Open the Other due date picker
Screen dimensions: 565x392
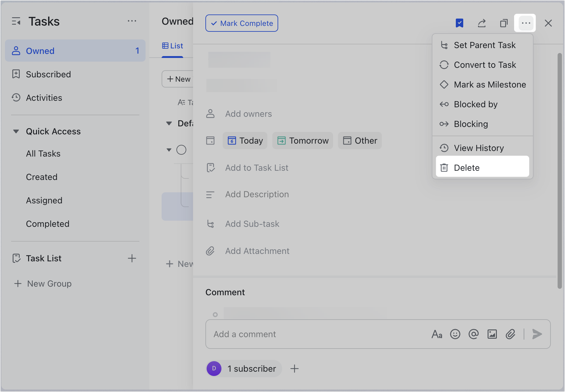tap(360, 141)
